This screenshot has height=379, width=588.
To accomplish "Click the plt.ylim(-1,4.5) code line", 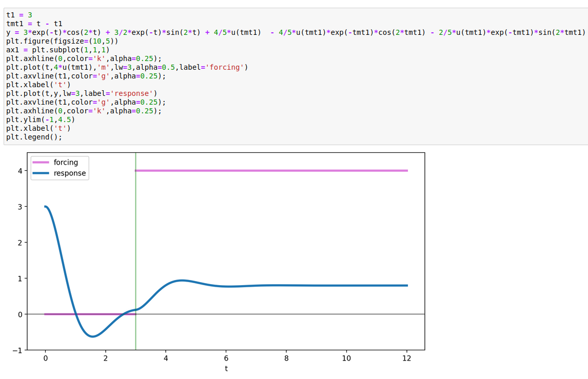I will pyautogui.click(x=41, y=119).
